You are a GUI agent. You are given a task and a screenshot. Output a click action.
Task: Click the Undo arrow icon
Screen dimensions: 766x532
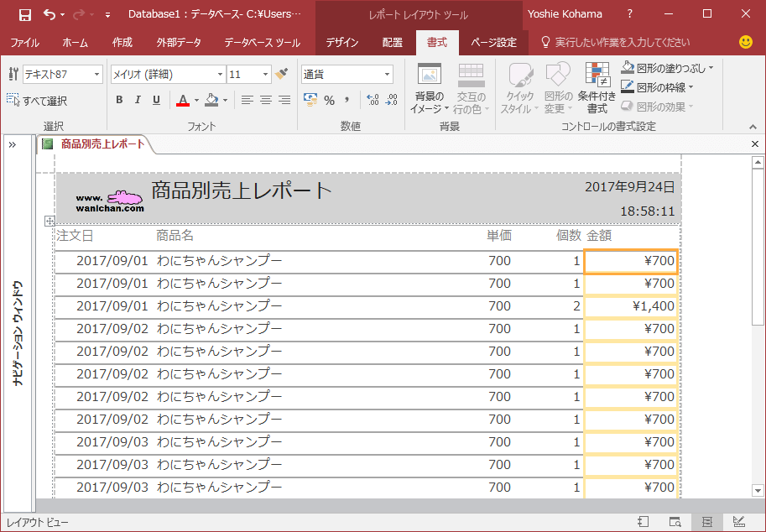click(x=50, y=14)
